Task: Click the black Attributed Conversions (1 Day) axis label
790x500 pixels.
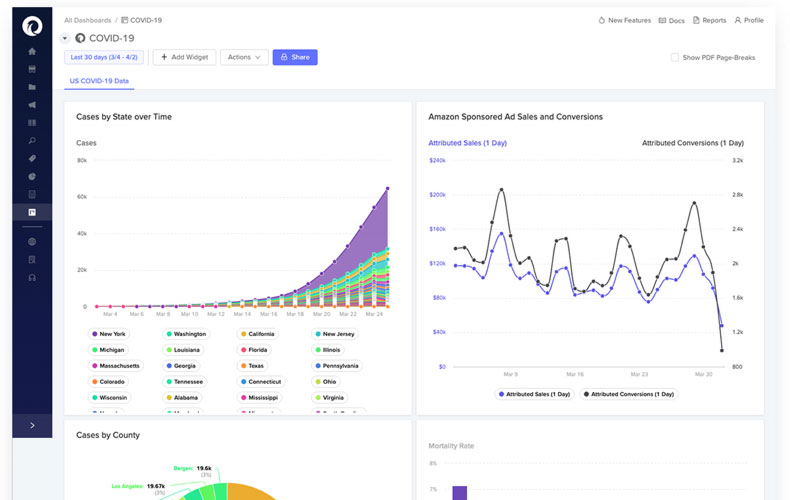Action: point(693,143)
